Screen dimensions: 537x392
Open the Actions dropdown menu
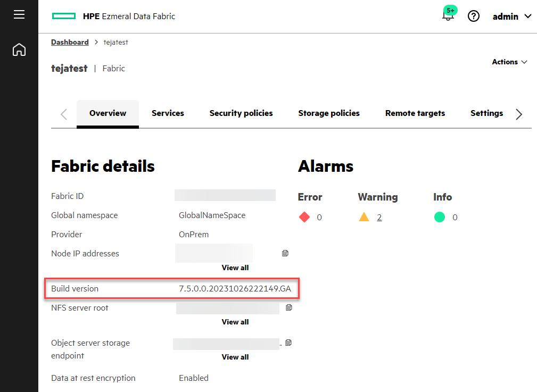point(509,62)
